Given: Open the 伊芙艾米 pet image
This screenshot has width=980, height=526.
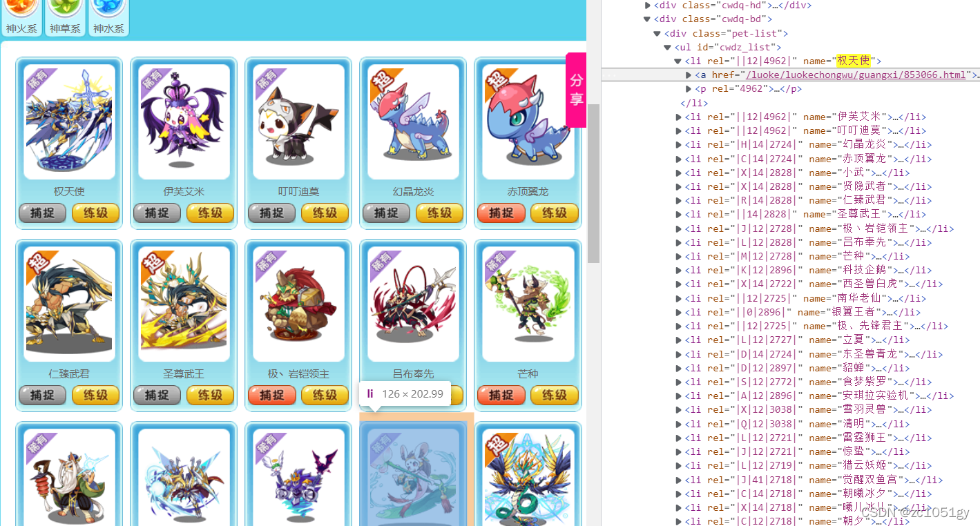Looking at the screenshot, I should point(184,121).
